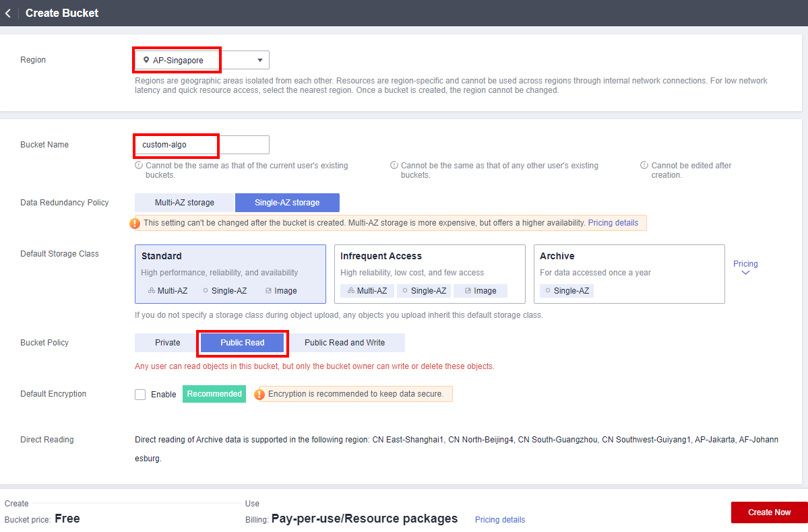Select Image tag under Infrequent Access
The width and height of the screenshot is (808, 532).
(480, 291)
